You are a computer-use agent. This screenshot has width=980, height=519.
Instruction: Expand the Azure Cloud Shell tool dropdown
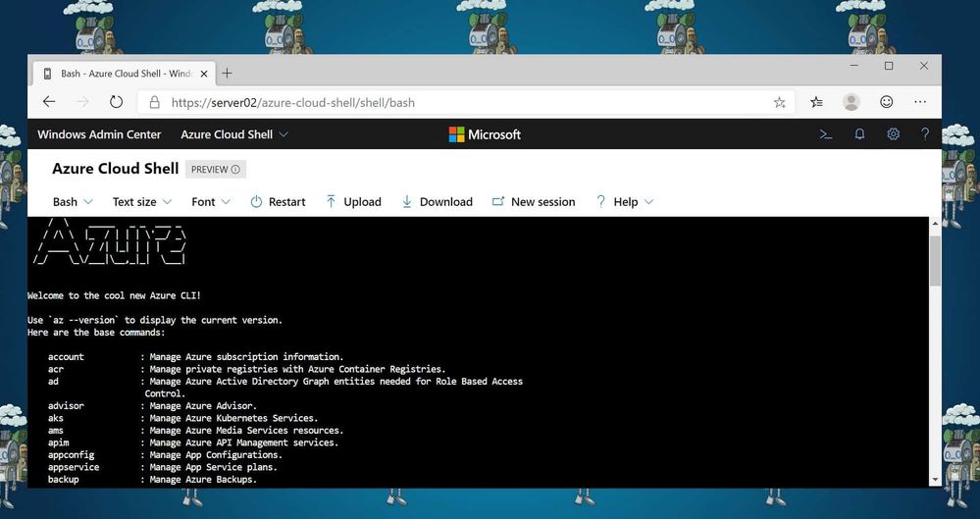point(234,134)
